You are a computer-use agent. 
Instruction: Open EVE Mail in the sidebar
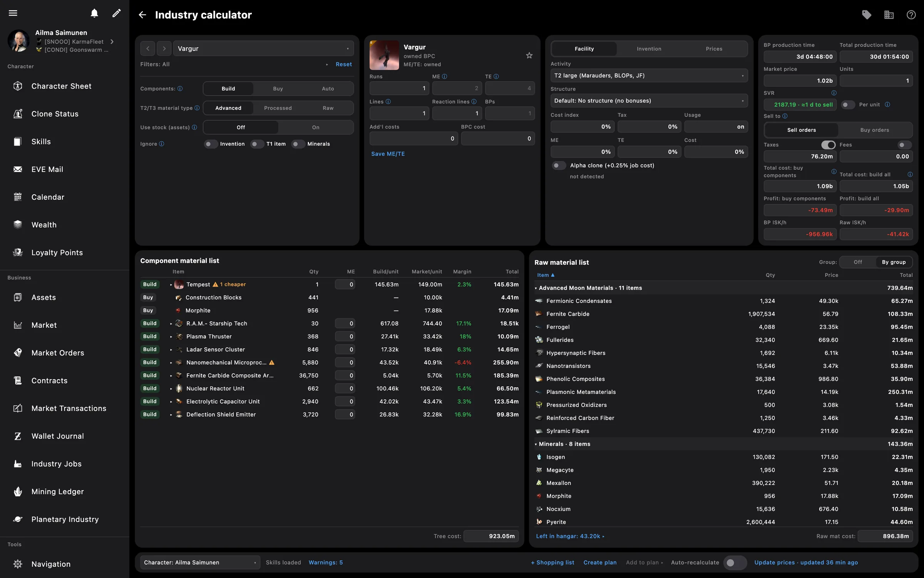coord(65,170)
